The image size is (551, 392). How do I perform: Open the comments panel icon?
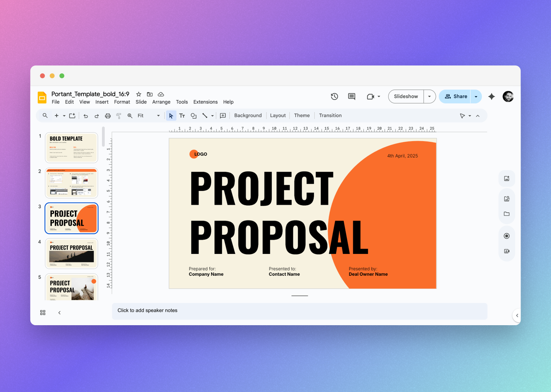pyautogui.click(x=352, y=96)
